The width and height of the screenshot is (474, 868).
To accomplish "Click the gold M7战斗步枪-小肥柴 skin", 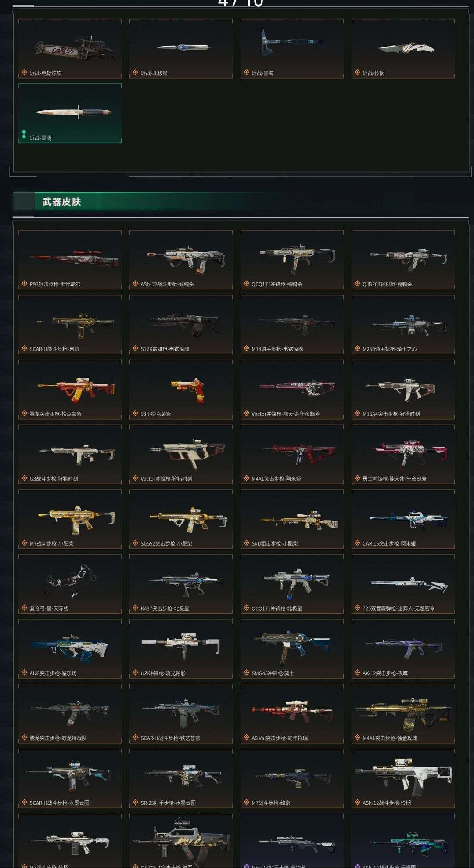I will point(70,519).
